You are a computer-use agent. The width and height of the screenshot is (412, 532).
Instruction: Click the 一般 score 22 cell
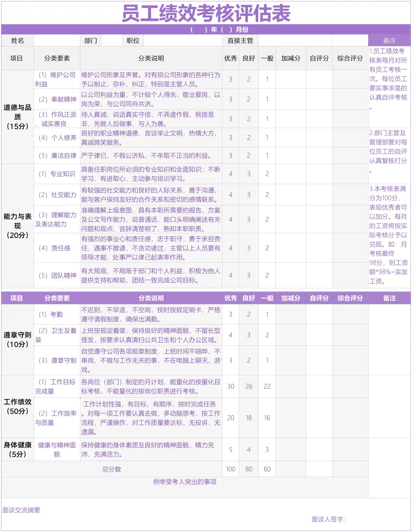267,386
